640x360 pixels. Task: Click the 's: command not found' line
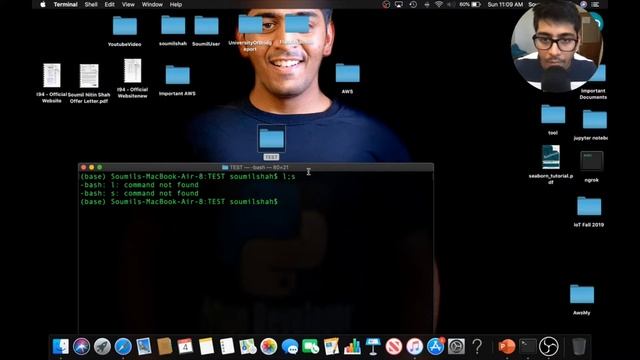pyautogui.click(x=140, y=193)
